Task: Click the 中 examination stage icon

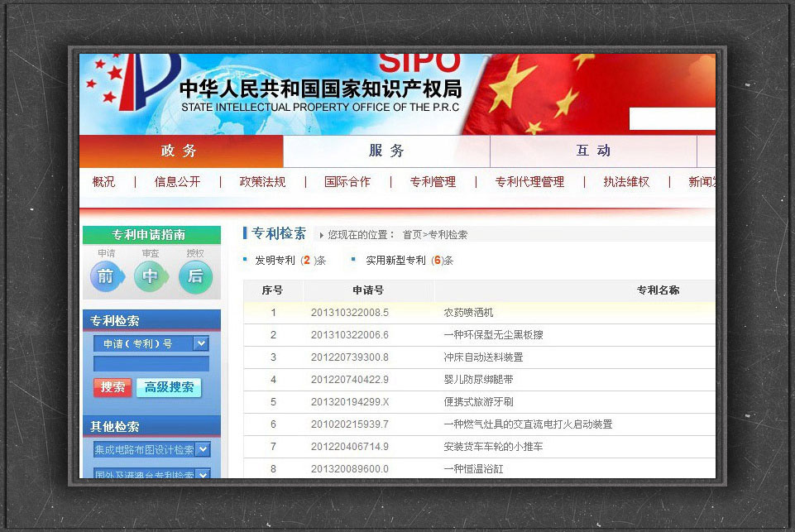Action: [x=150, y=277]
